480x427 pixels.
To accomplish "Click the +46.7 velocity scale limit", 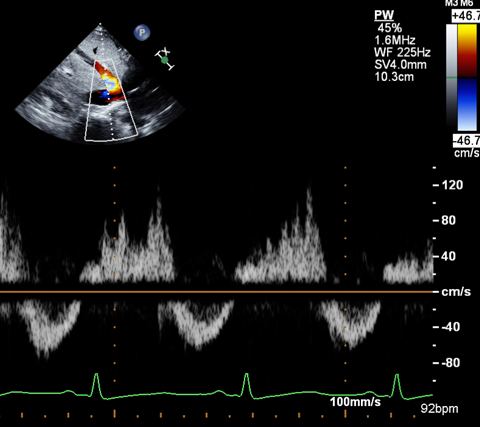I will click(x=466, y=16).
